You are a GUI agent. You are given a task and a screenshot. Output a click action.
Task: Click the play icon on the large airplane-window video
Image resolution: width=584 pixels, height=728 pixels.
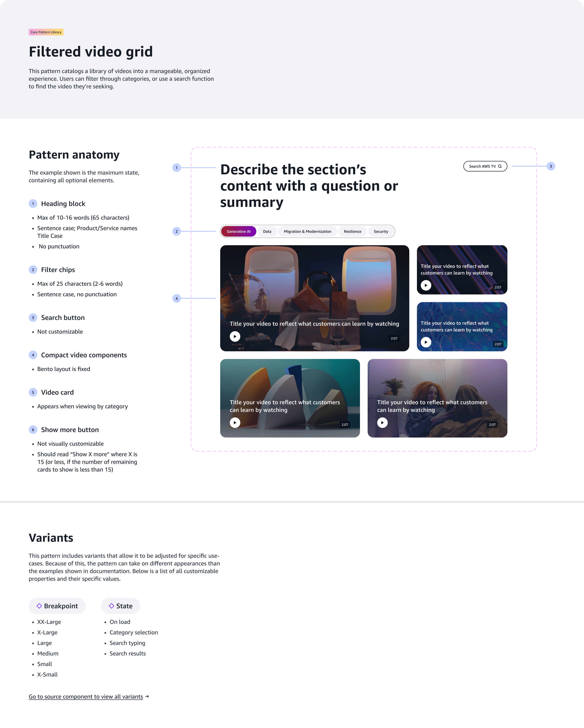point(235,336)
